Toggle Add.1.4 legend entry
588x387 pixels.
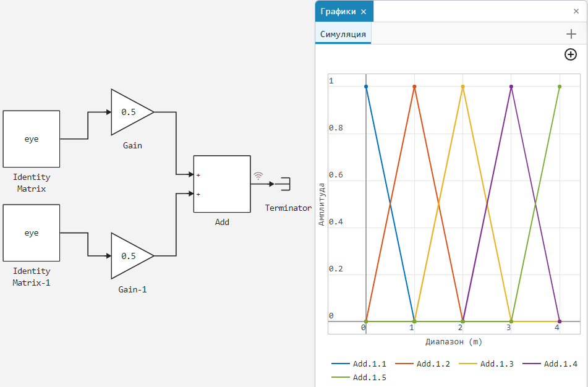click(x=550, y=364)
